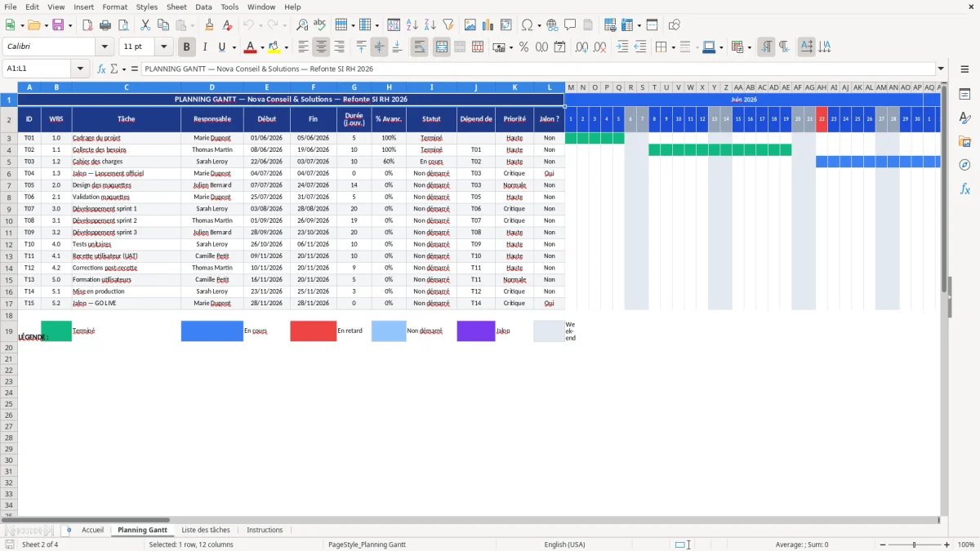
Task: Toggle Print Preview icon
Action: pos(123,25)
